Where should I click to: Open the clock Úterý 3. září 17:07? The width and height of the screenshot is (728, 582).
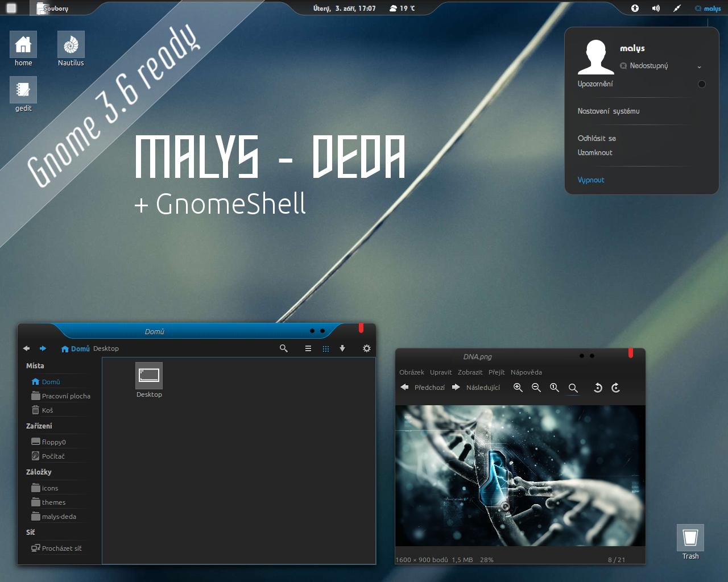(x=345, y=8)
